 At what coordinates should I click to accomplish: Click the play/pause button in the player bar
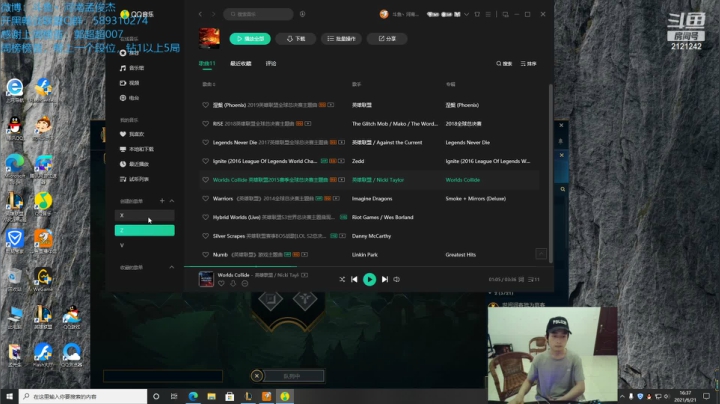(x=369, y=279)
